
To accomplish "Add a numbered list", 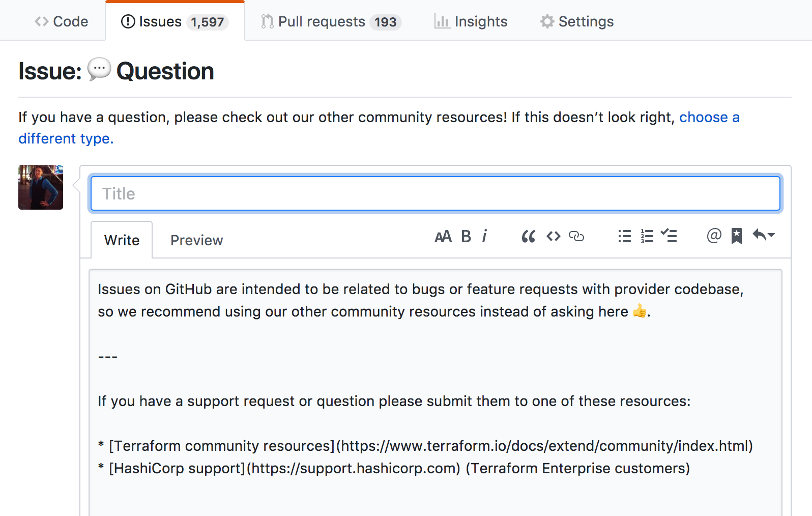I will (647, 237).
